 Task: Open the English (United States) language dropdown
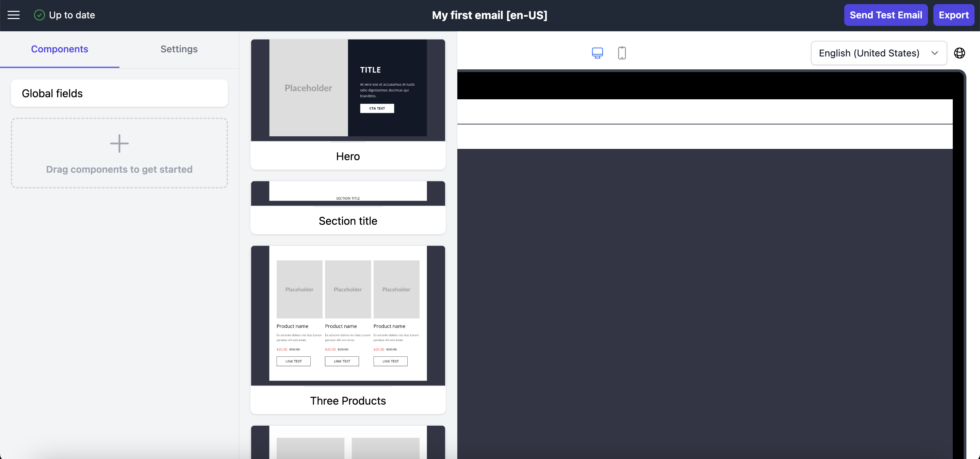[x=879, y=53]
